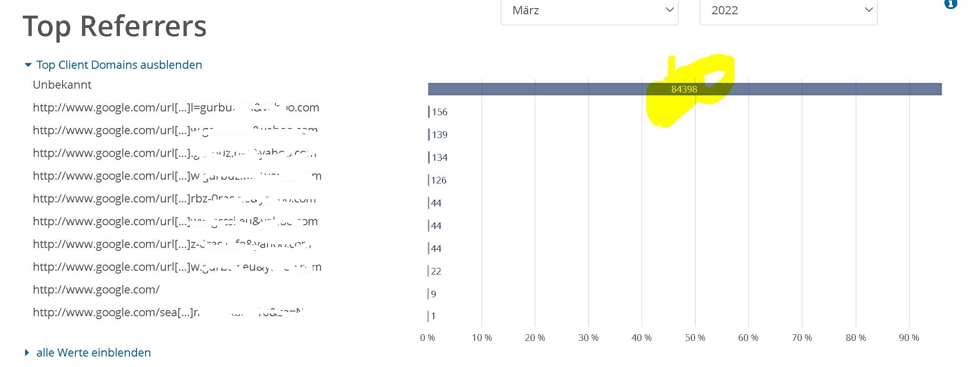Click the referrer bar with value 1
The image size is (980, 367).
tap(429, 316)
